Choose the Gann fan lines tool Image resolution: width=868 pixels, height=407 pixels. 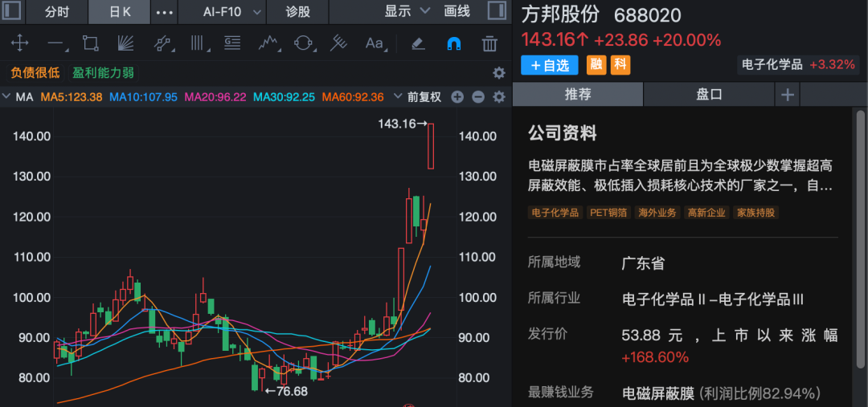126,43
